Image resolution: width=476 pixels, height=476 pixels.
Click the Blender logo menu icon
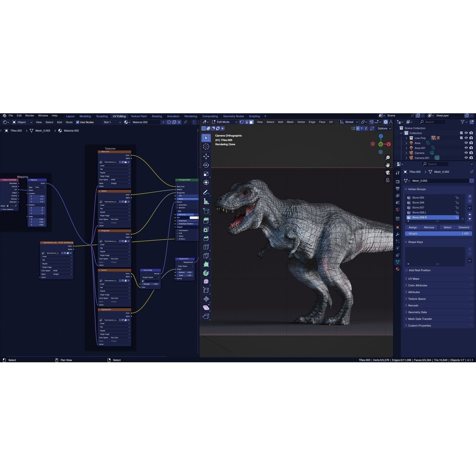coord(4,115)
